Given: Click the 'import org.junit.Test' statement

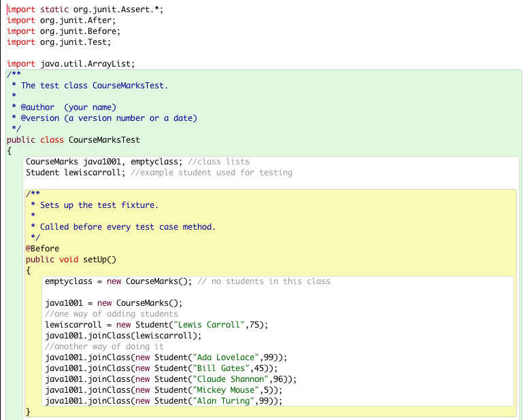Looking at the screenshot, I should (x=61, y=42).
